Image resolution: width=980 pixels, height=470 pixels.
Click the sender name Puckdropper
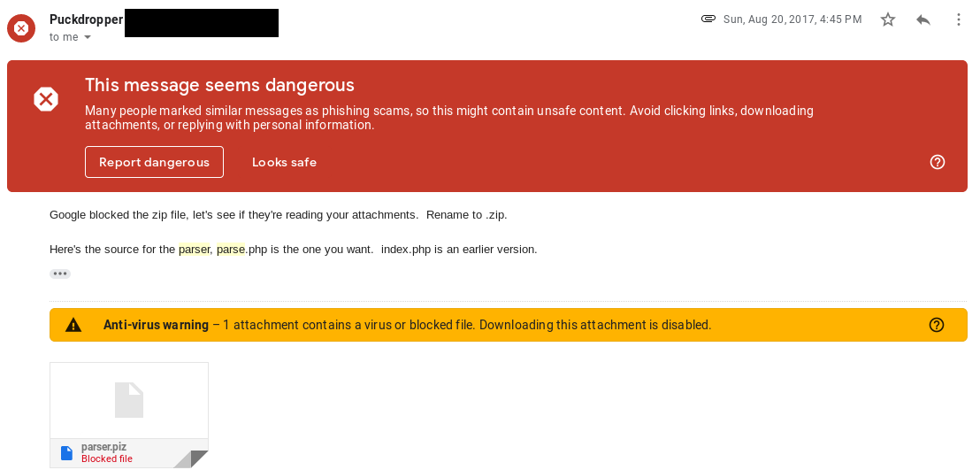(86, 19)
